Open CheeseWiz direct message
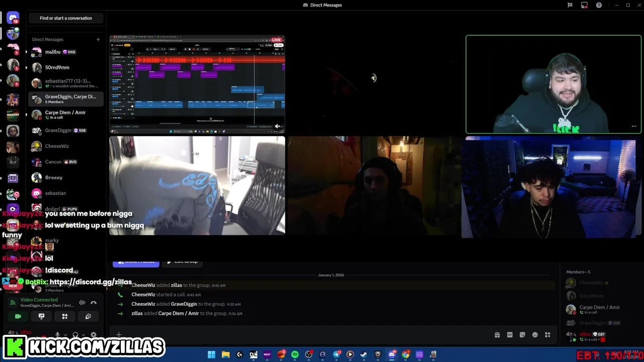This screenshot has height=362, width=644. click(x=66, y=146)
